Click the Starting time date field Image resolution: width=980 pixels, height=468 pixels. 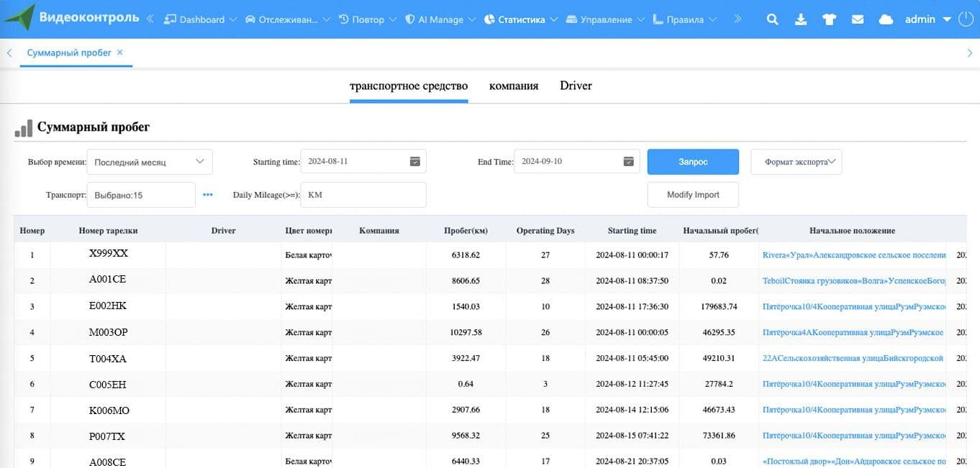[x=363, y=162]
